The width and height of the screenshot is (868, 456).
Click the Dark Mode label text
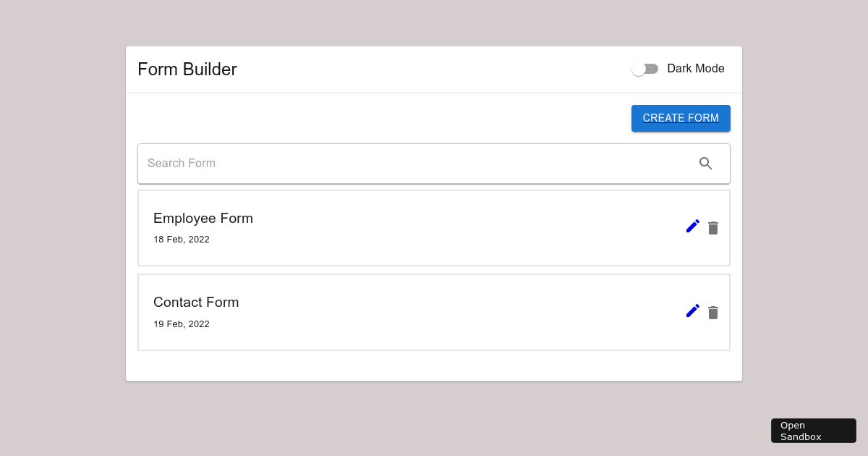click(x=695, y=69)
